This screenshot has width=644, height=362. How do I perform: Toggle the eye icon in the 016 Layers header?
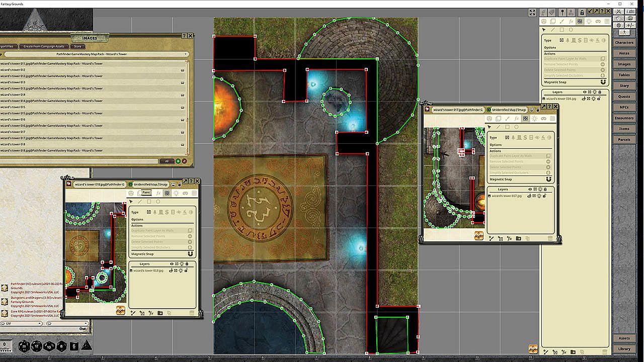585,92
